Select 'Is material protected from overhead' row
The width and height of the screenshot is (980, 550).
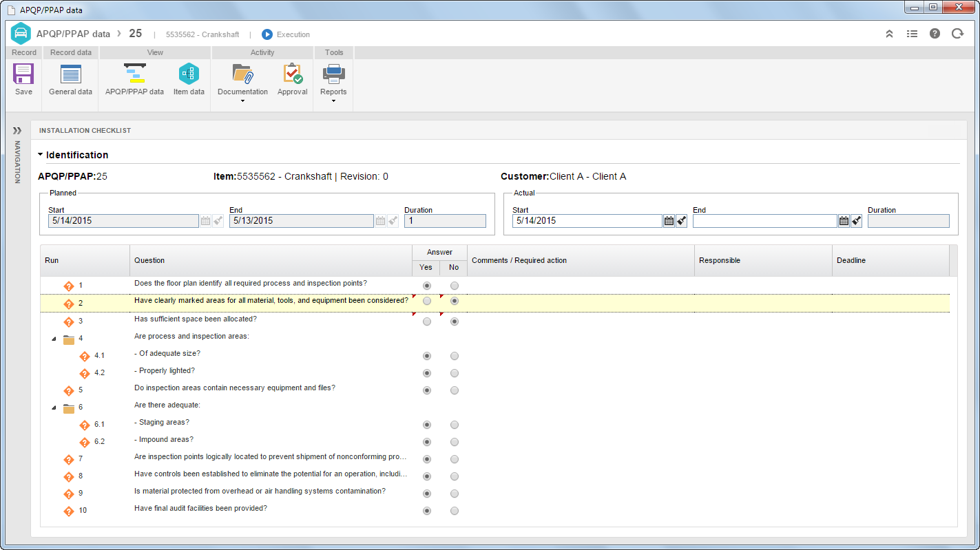pos(494,493)
